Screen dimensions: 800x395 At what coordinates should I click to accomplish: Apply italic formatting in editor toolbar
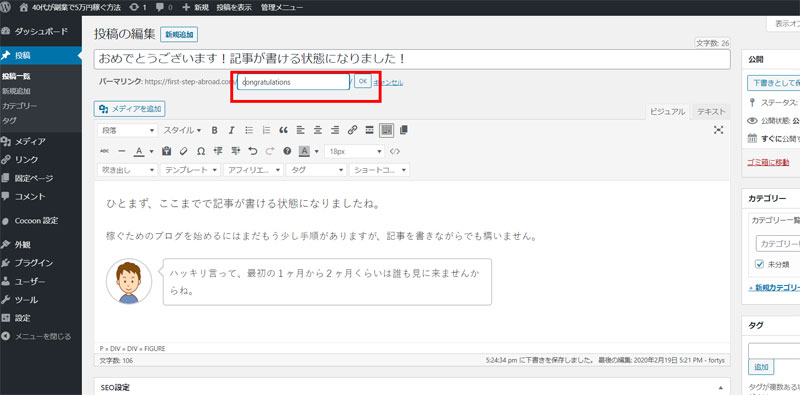pyautogui.click(x=231, y=130)
